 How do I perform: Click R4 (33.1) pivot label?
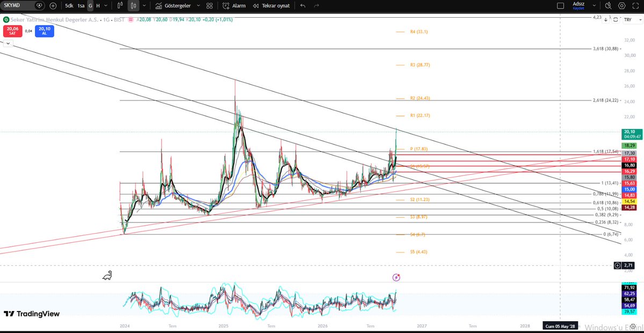418,32
